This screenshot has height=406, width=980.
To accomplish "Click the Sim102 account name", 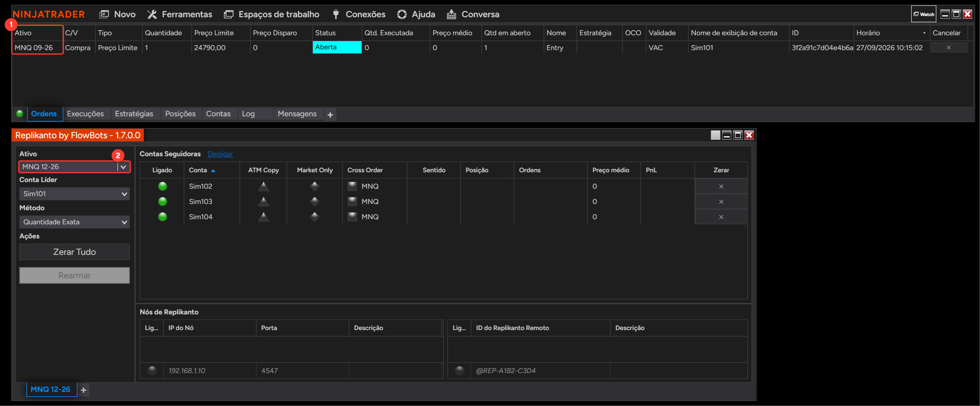I will [x=201, y=186].
